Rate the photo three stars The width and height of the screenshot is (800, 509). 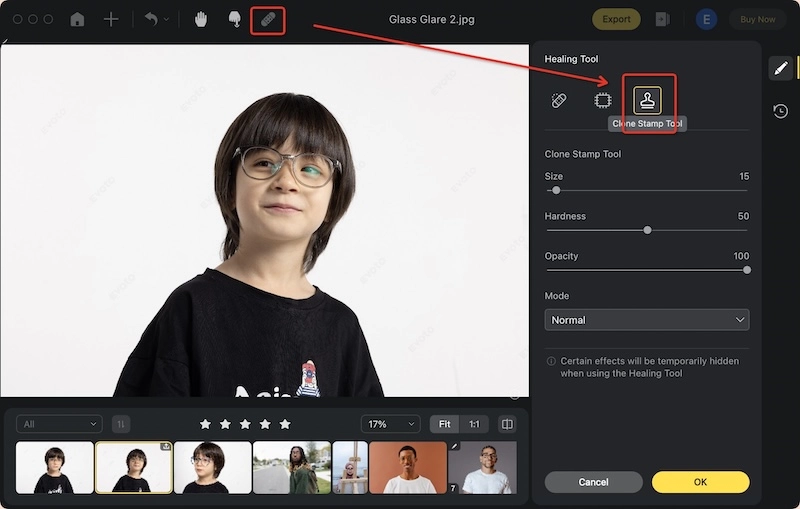point(245,424)
